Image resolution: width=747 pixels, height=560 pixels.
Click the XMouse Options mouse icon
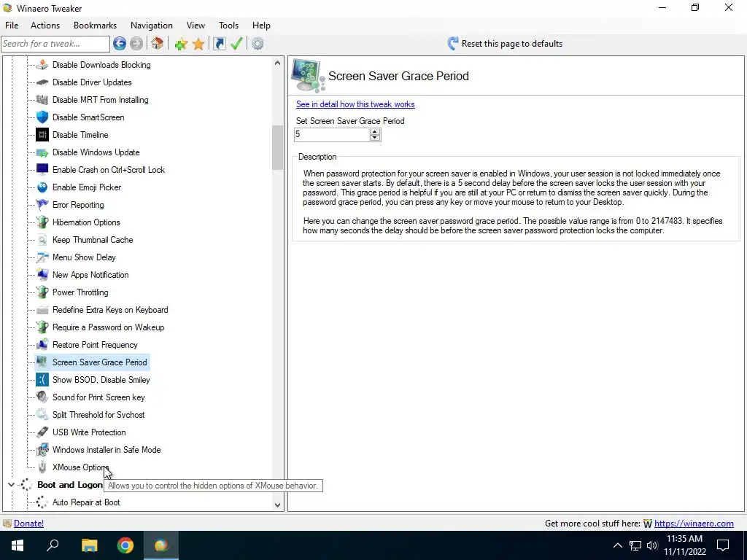[x=42, y=467]
